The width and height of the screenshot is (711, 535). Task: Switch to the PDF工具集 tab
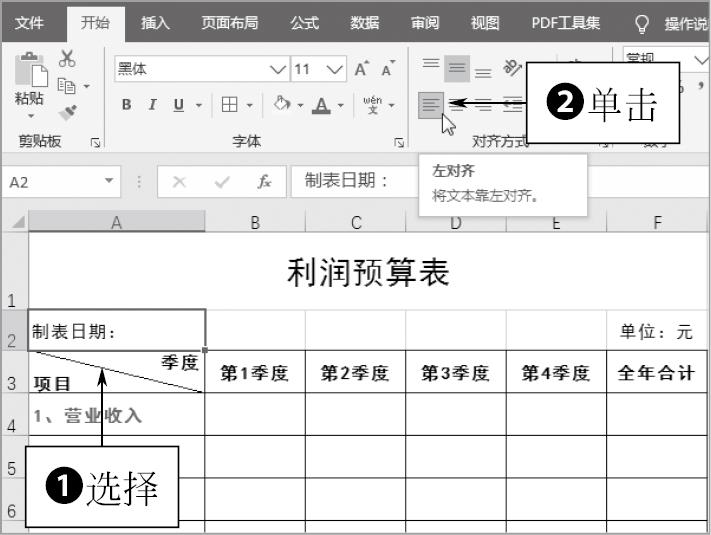[565, 23]
